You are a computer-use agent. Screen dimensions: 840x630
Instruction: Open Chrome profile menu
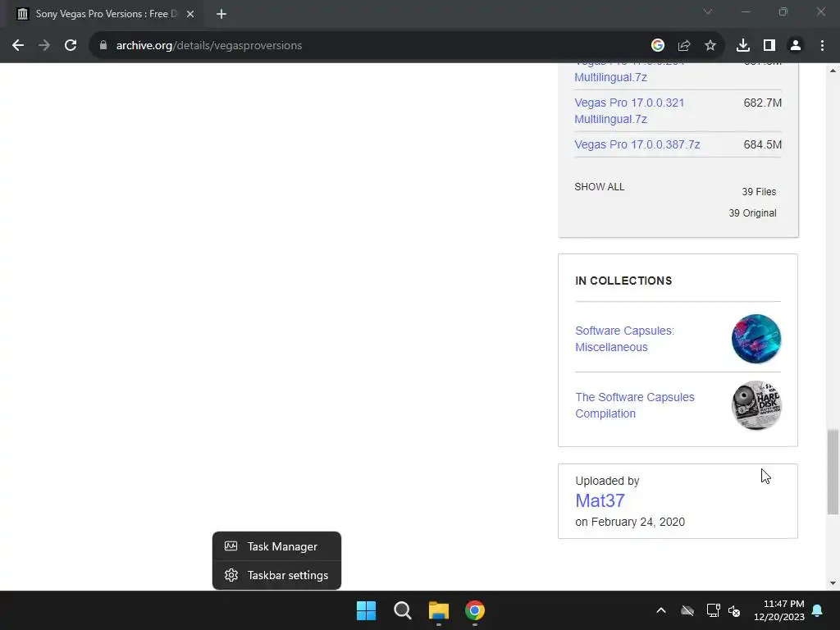tap(796, 46)
